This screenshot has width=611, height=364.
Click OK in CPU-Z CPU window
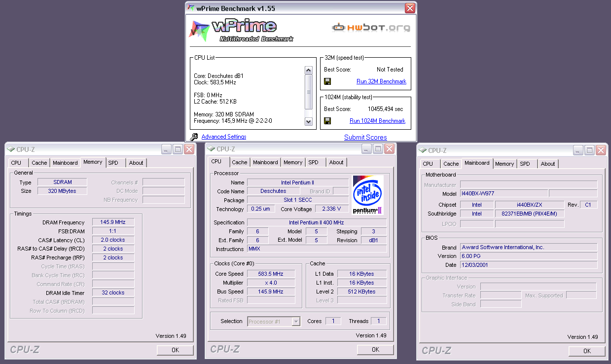(x=375, y=349)
